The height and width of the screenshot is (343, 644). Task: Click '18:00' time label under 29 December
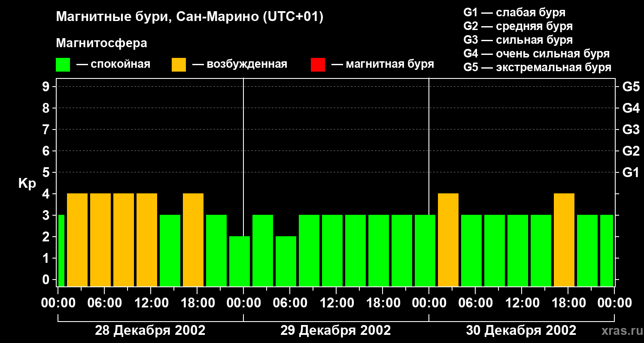pos(383,303)
